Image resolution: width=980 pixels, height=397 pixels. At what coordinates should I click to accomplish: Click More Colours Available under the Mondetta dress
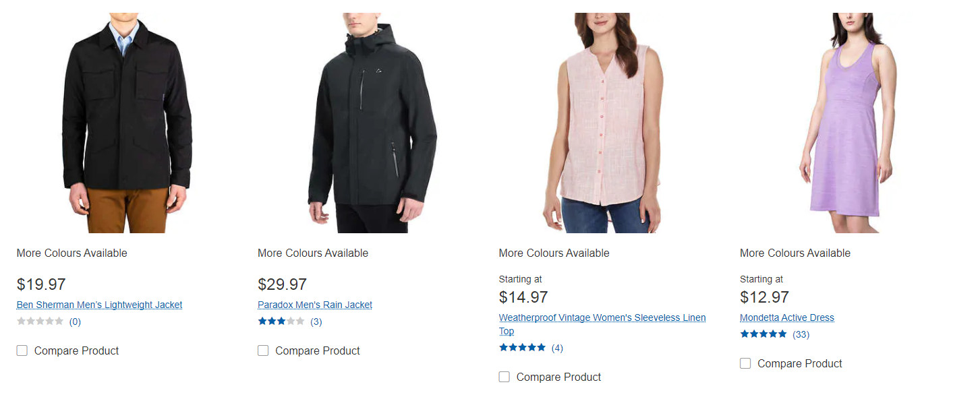795,253
